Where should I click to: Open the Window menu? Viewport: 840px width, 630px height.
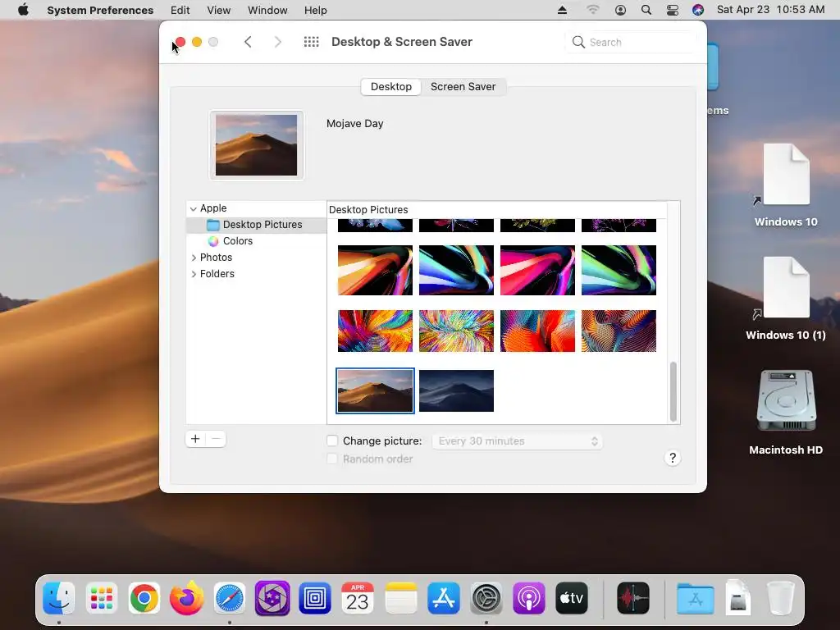point(267,10)
